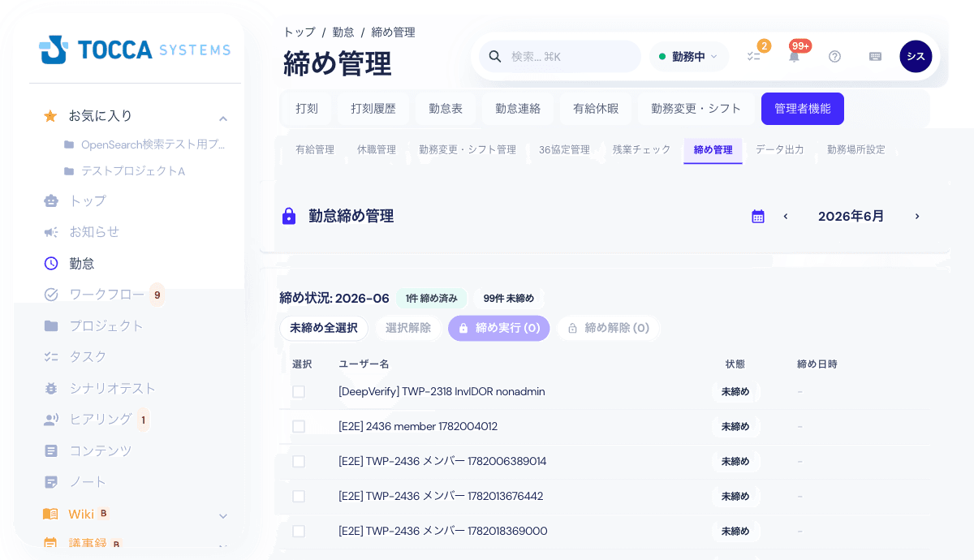Open the calendar month picker icon

click(x=758, y=217)
